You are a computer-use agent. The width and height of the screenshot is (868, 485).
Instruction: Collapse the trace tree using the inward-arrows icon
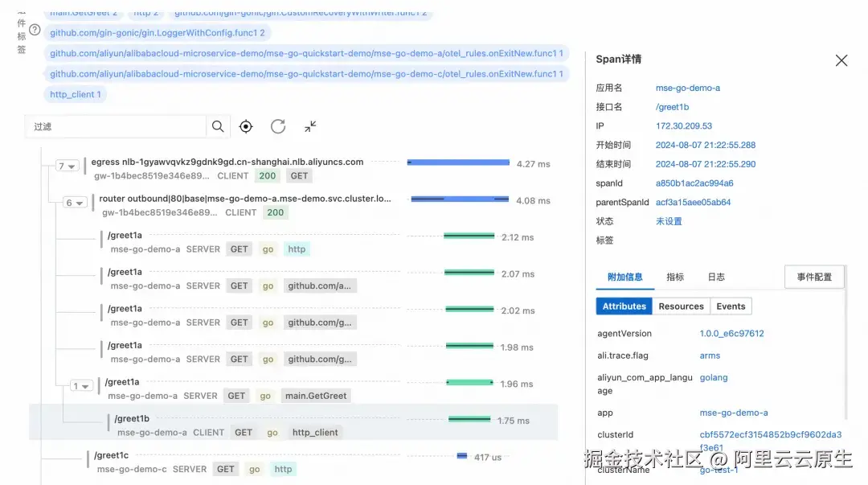pos(309,126)
